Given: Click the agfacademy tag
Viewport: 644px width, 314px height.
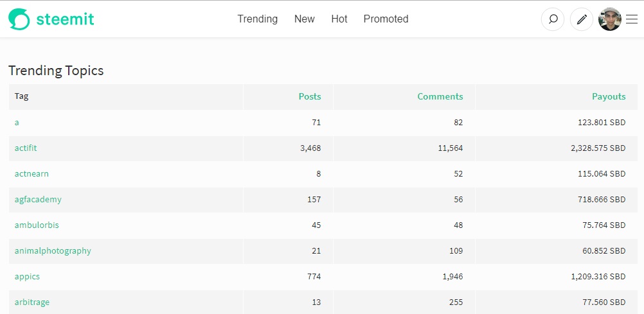Looking at the screenshot, I should click(x=38, y=199).
